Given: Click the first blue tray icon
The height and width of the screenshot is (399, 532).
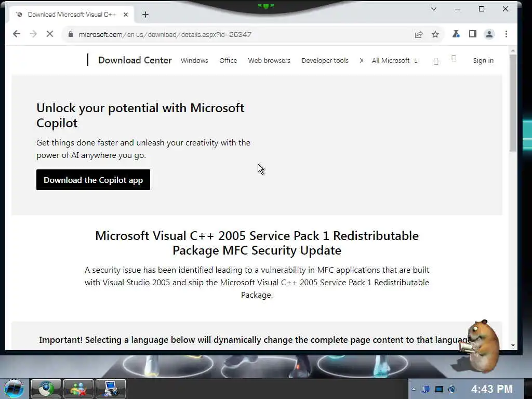Looking at the screenshot, I should pos(426,389).
